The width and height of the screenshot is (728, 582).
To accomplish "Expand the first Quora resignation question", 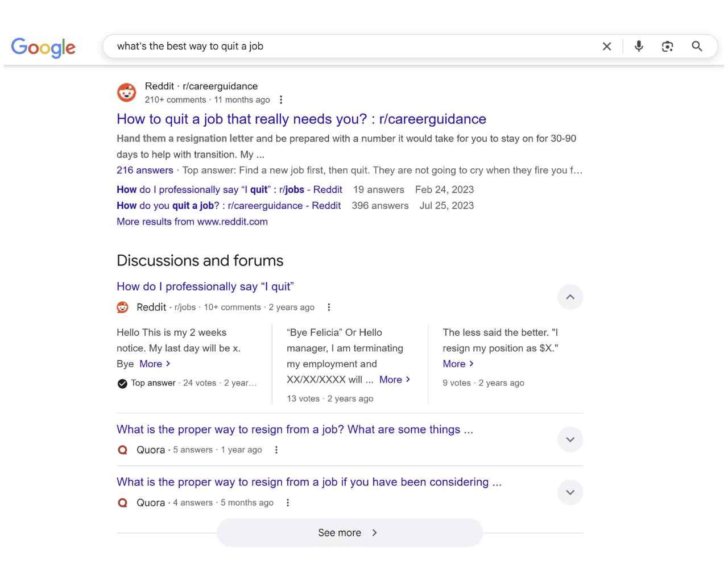I will [570, 439].
